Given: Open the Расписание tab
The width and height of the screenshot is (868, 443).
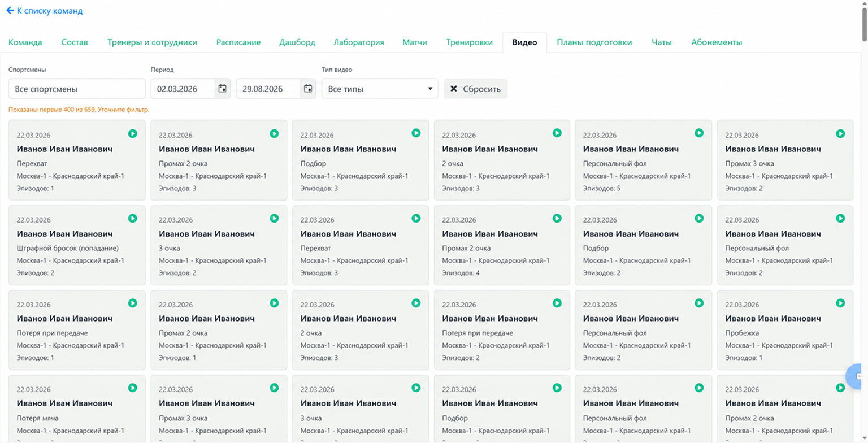Looking at the screenshot, I should tap(238, 42).
